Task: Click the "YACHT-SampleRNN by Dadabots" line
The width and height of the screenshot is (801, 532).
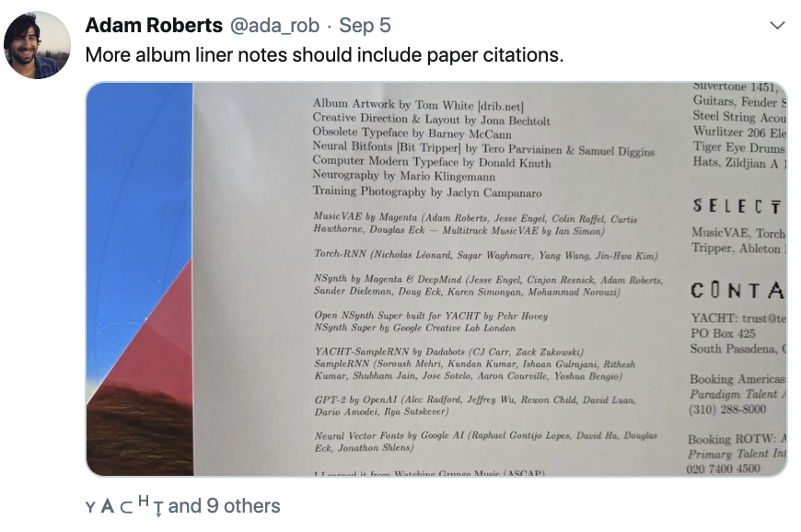Action: click(423, 351)
